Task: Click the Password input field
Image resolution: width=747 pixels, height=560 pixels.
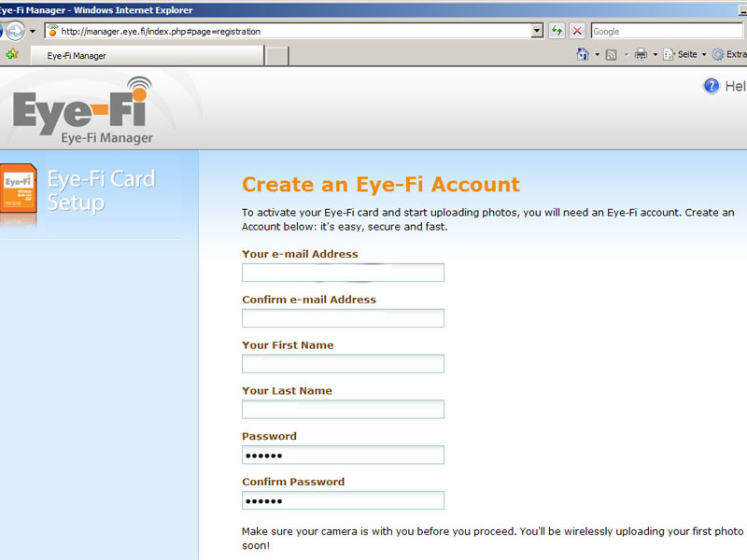Action: (343, 455)
